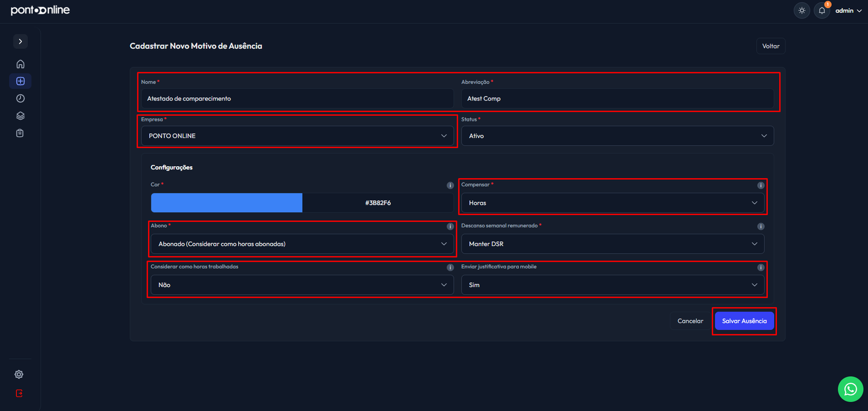Screen dimensions: 868x411
Task: Click the Cancelar button
Action: [x=690, y=321]
